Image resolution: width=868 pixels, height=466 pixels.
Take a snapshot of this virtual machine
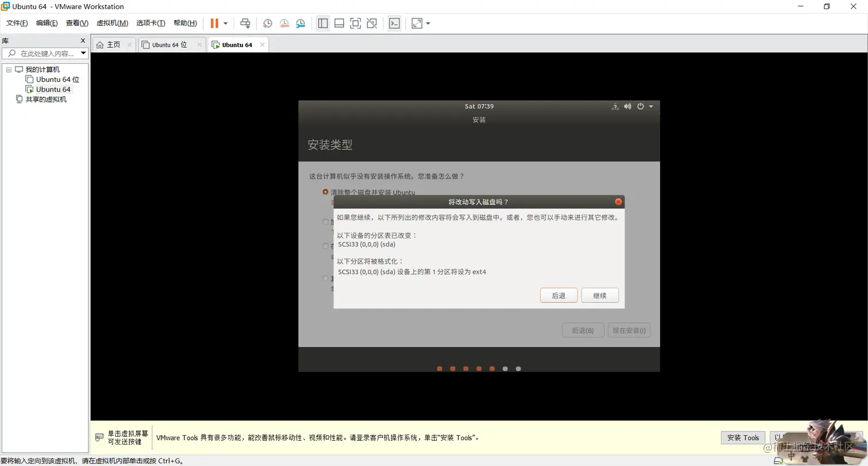268,24
